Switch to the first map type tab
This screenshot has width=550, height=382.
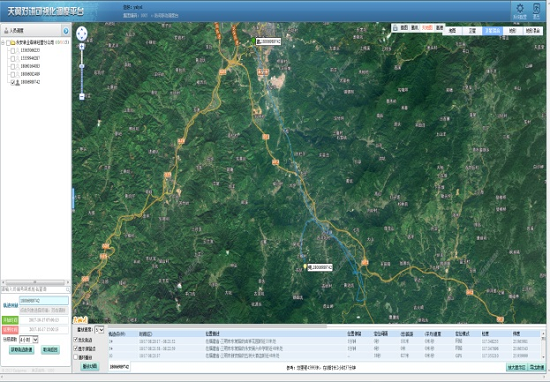click(x=452, y=31)
